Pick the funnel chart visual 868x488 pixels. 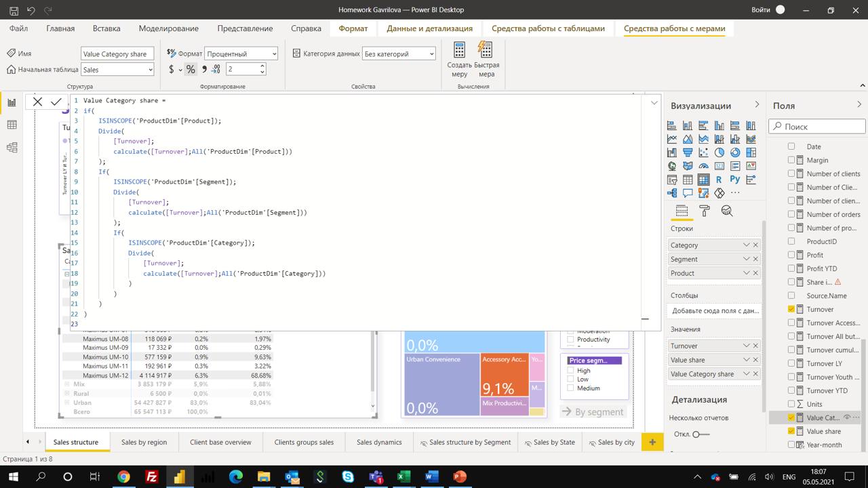688,152
